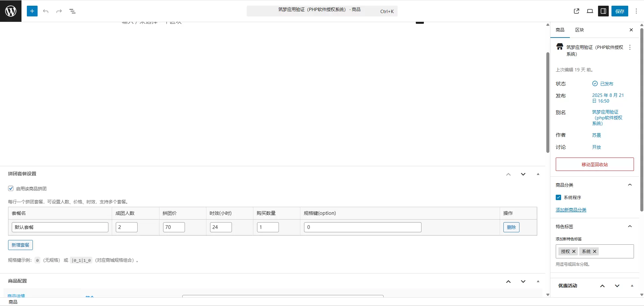
Task: Move the 拼团套餐设置 panel down
Action: 523,174
